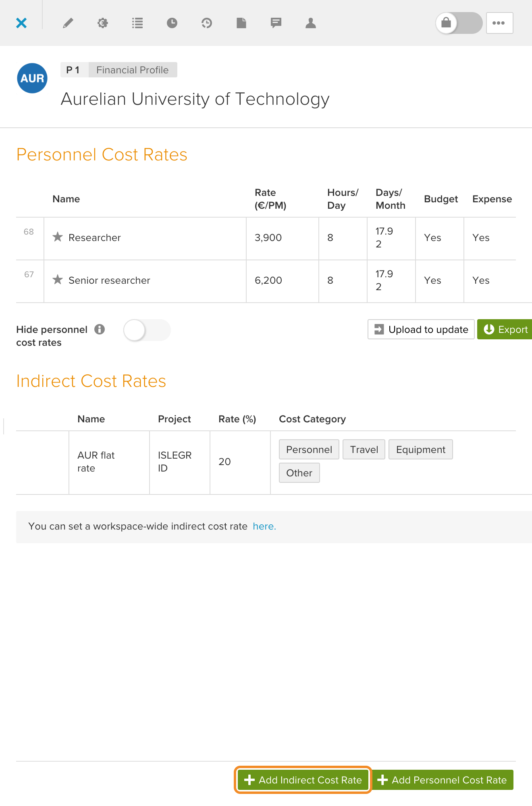This screenshot has width=532, height=806.
Task: Click the Travel cost category tag
Action: [364, 449]
